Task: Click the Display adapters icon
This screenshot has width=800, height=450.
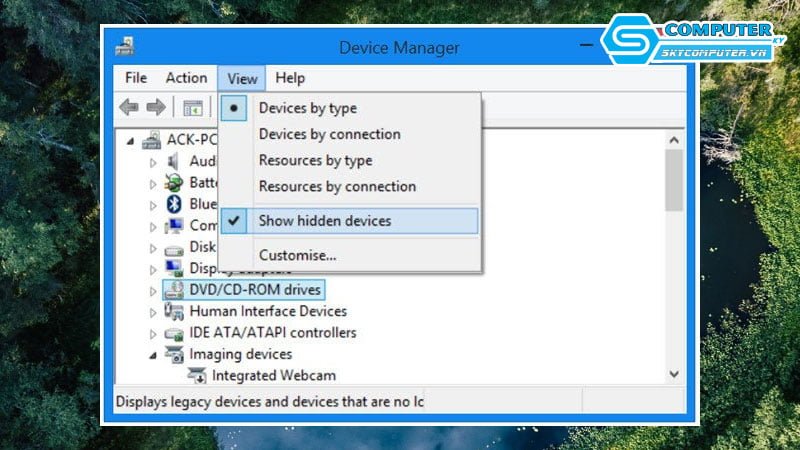Action: 174,268
